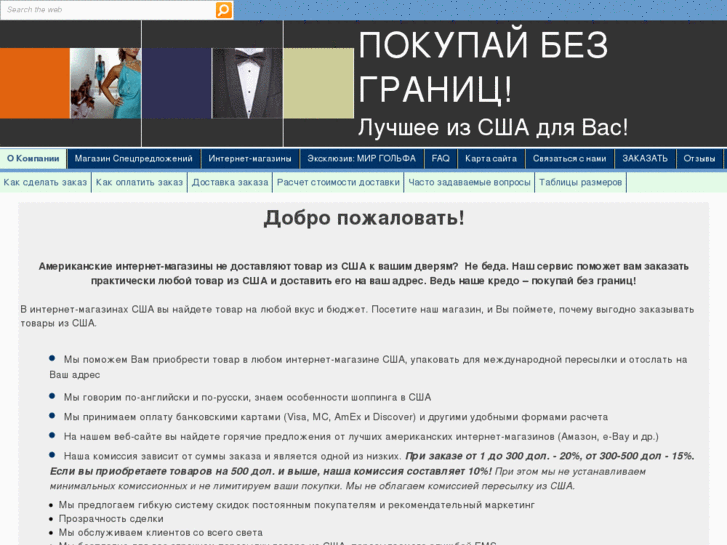The height and width of the screenshot is (545, 727).
Task: Click the 'Добро пожаловать!' heading
Action: [x=364, y=218]
